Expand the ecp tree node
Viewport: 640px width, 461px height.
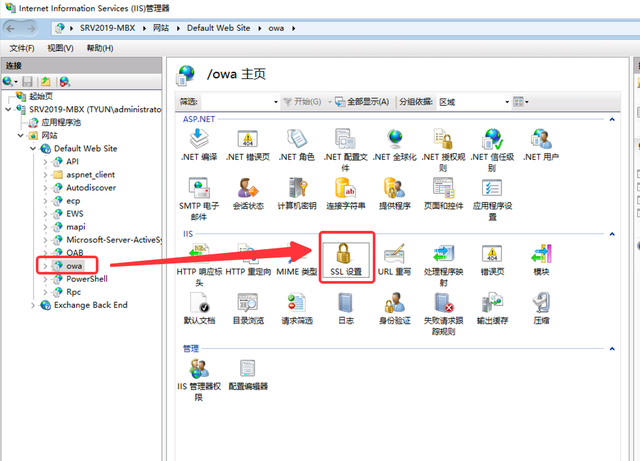45,200
